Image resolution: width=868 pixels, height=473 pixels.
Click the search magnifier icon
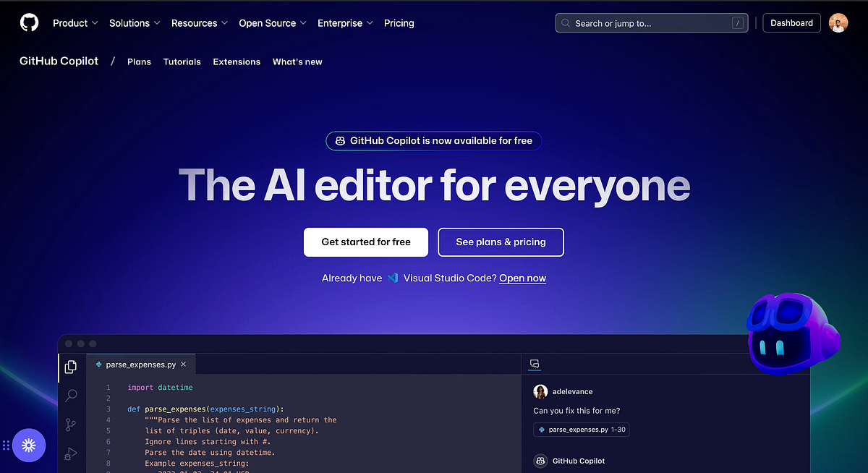566,23
